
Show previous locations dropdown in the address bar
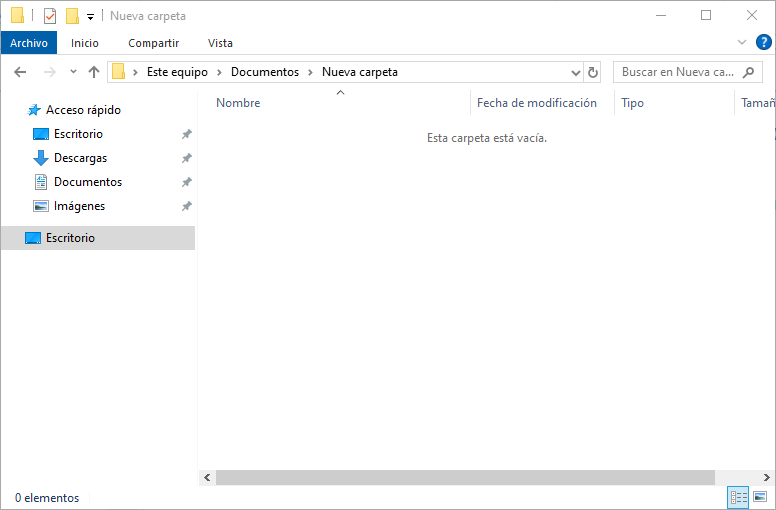click(575, 72)
